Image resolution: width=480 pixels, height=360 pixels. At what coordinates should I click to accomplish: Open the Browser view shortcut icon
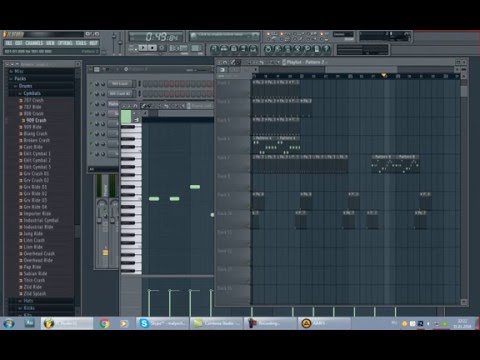click(x=243, y=49)
